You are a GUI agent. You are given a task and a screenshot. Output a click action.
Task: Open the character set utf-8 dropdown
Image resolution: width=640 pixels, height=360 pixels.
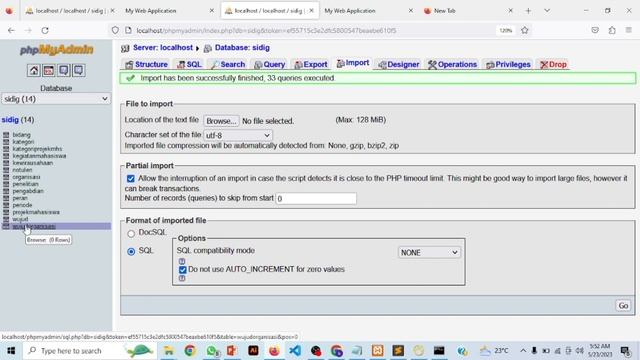pyautogui.click(x=238, y=135)
